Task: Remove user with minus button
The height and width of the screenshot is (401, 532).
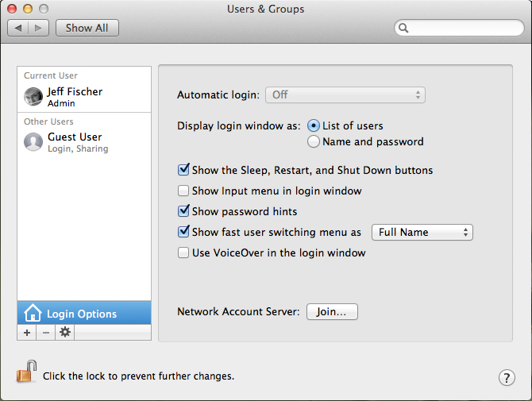Action: click(x=46, y=333)
